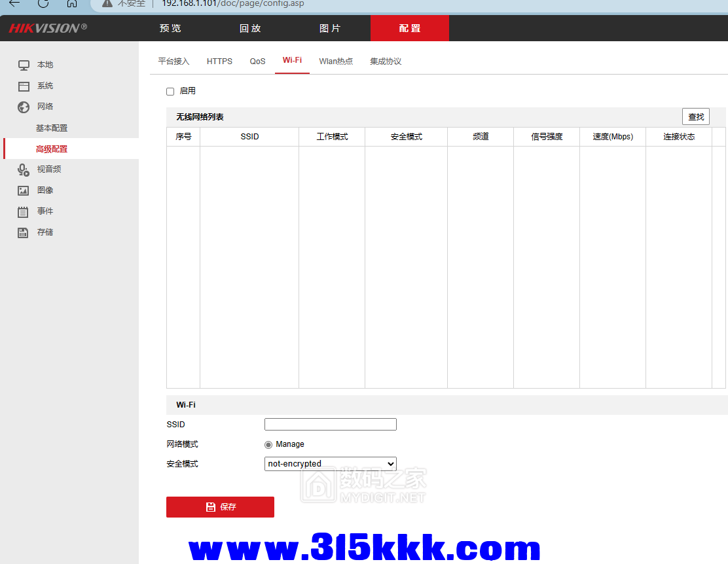Switch to the HTTPS tab
The image size is (728, 564).
[x=219, y=62]
